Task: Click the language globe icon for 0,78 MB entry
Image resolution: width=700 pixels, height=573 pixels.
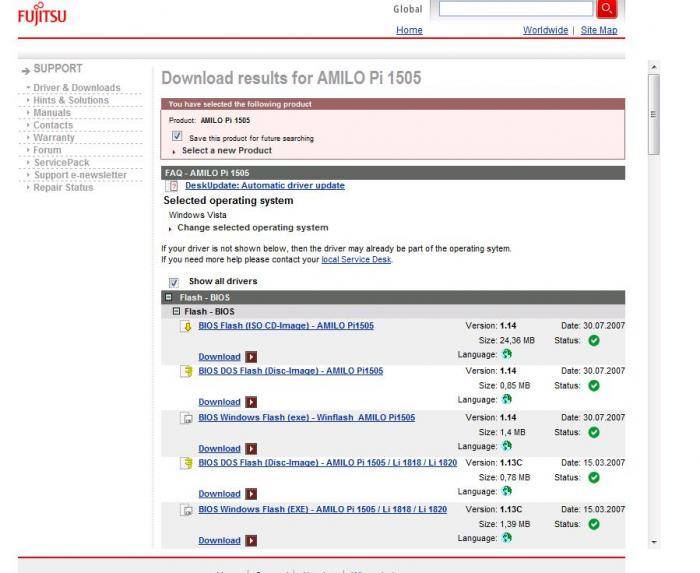Action: [x=506, y=491]
